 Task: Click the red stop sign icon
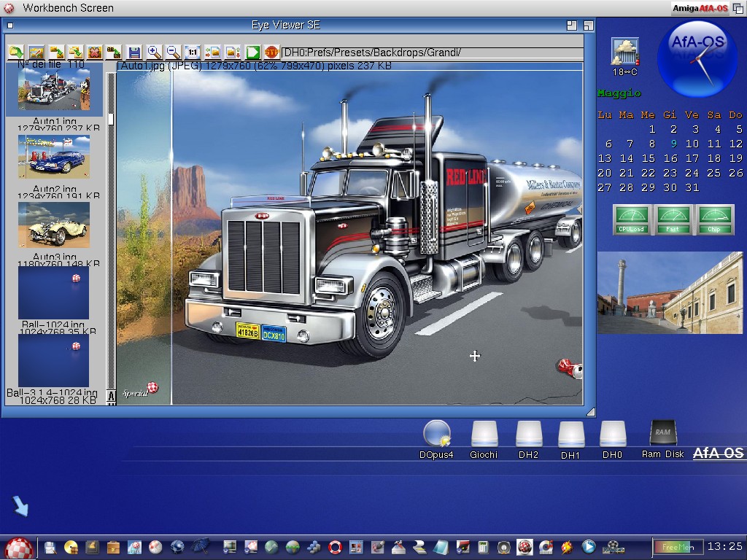[x=271, y=52]
